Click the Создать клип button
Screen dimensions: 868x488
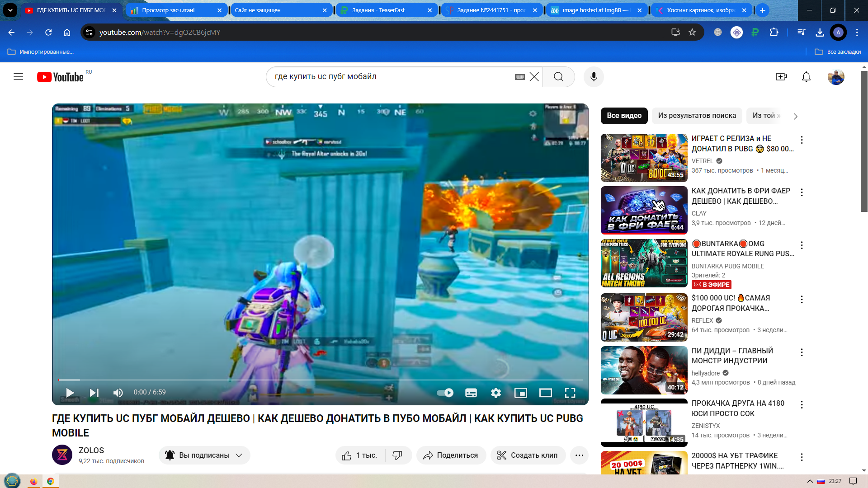click(x=528, y=455)
